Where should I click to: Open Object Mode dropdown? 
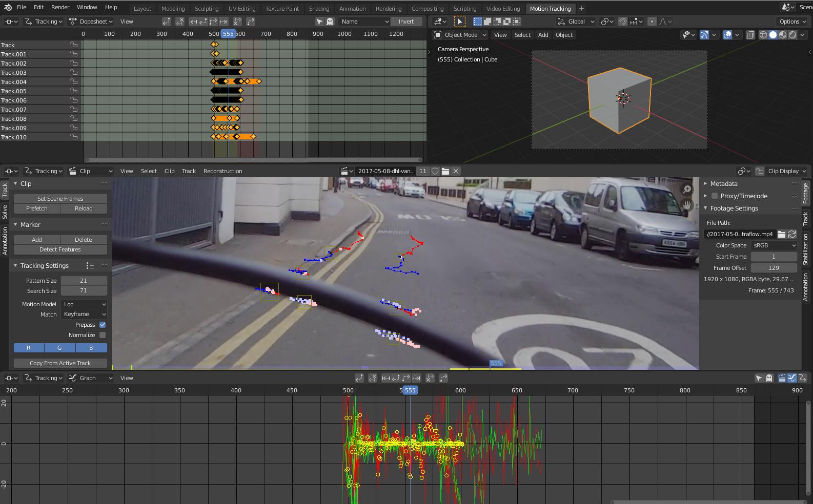point(460,35)
